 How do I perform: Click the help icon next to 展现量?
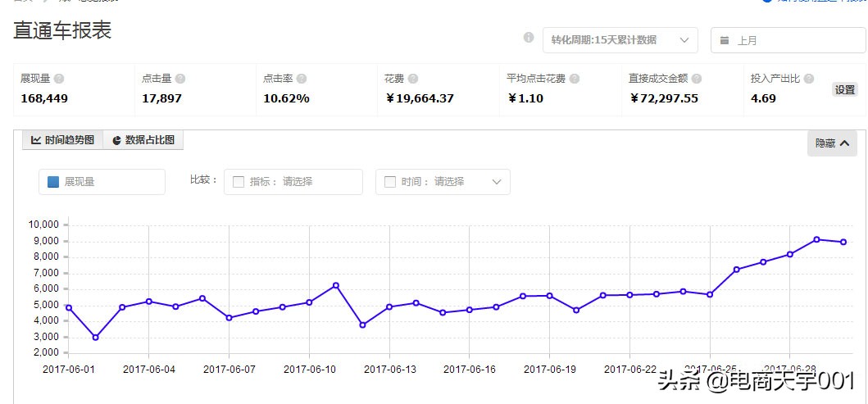tap(59, 79)
